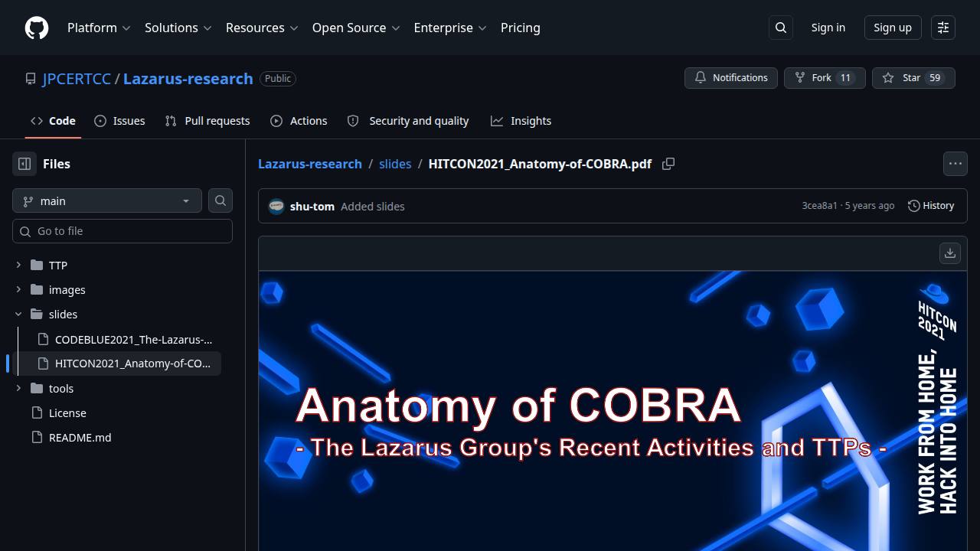The image size is (980, 551).
Task: Click the tools folder icon
Action: point(37,388)
